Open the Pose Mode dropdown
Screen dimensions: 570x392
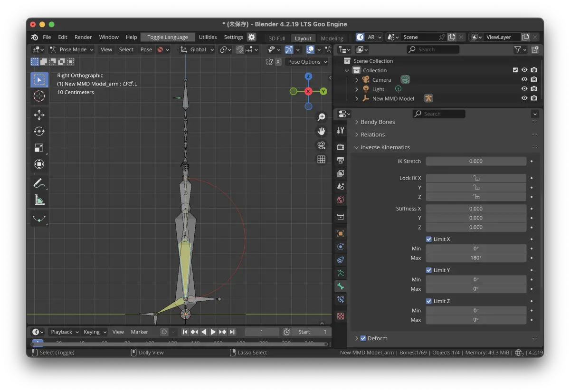[72, 49]
